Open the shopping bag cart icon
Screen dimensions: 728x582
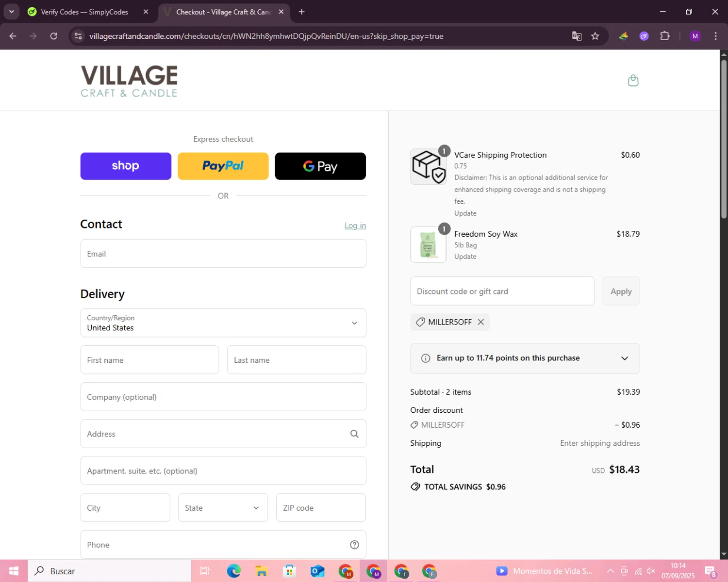633,81
